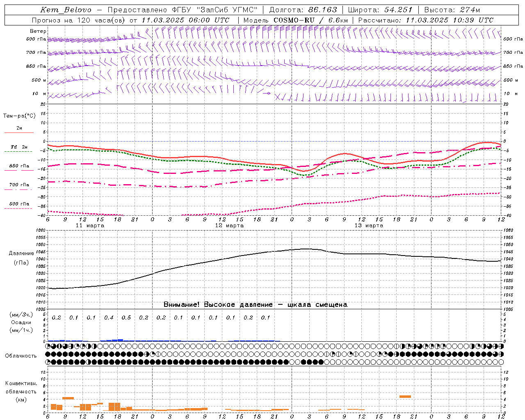This screenshot has width=525, height=420.
Task: Click the "Рассчитано: 11.03.2025 10:39 UTC" text
Action: click(426, 20)
